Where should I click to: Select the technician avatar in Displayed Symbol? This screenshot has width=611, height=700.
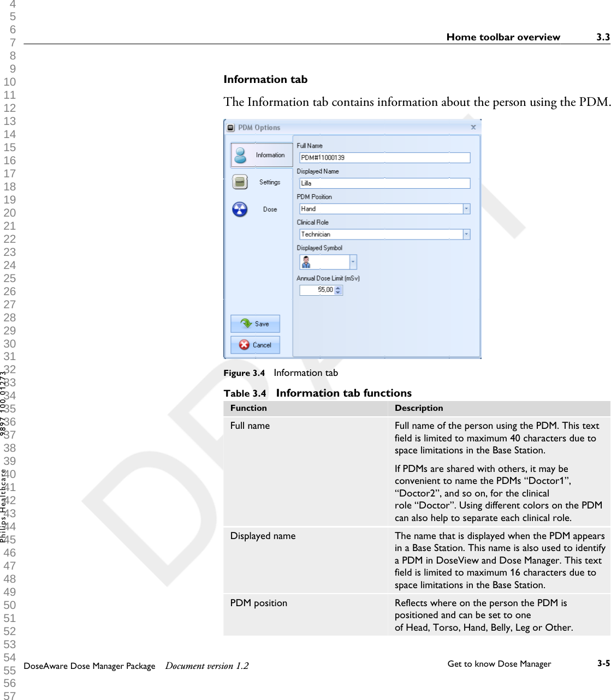click(x=307, y=262)
